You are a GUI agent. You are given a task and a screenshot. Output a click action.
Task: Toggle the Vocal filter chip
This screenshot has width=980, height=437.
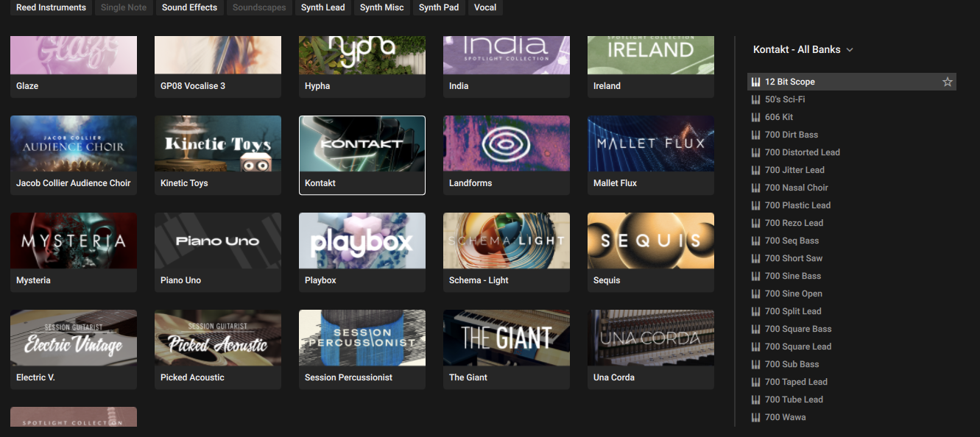[x=484, y=7]
